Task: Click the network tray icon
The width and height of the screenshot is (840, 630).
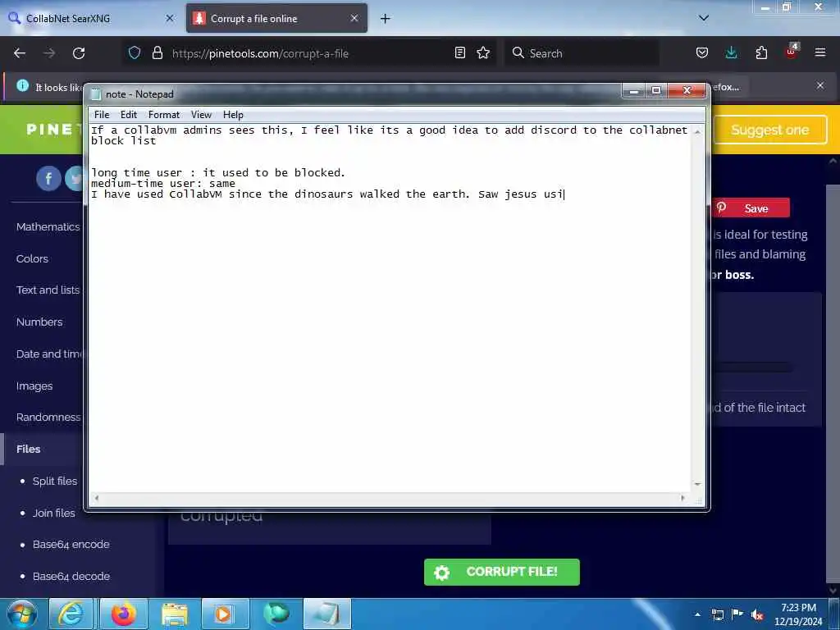Action: (718, 614)
